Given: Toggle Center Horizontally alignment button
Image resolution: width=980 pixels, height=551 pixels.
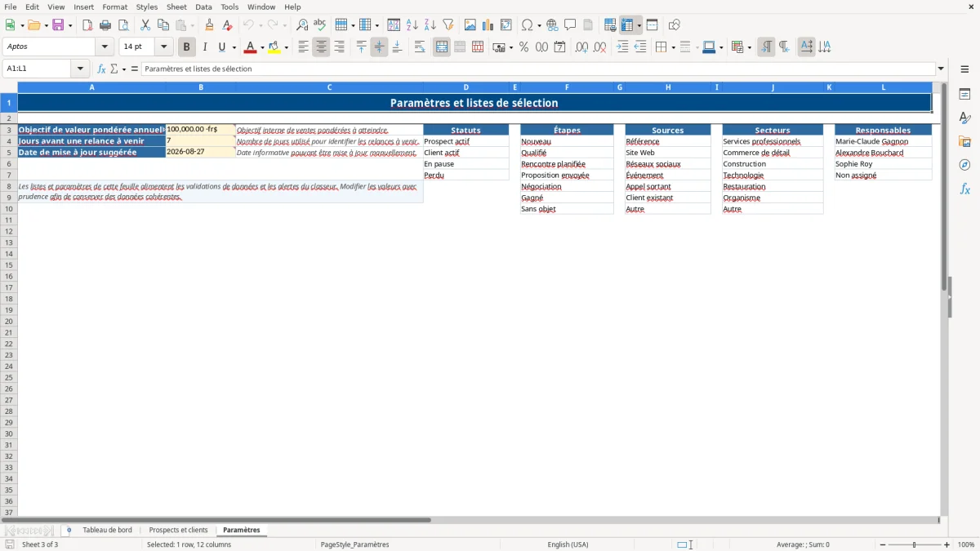Looking at the screenshot, I should coord(321,47).
